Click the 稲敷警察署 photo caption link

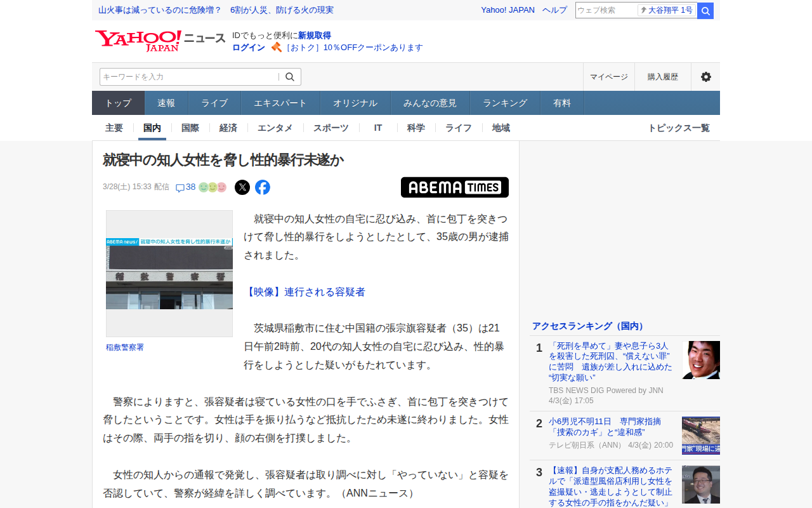[x=125, y=347]
